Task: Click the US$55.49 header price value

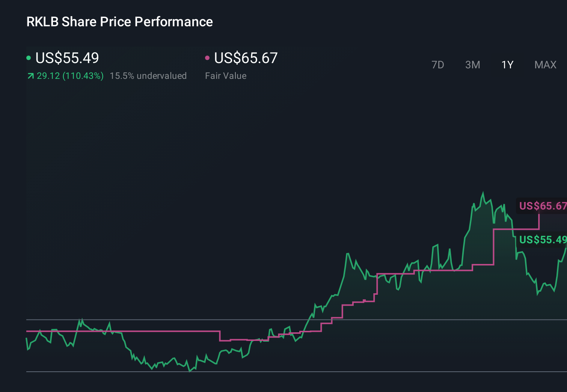Action: coord(67,58)
